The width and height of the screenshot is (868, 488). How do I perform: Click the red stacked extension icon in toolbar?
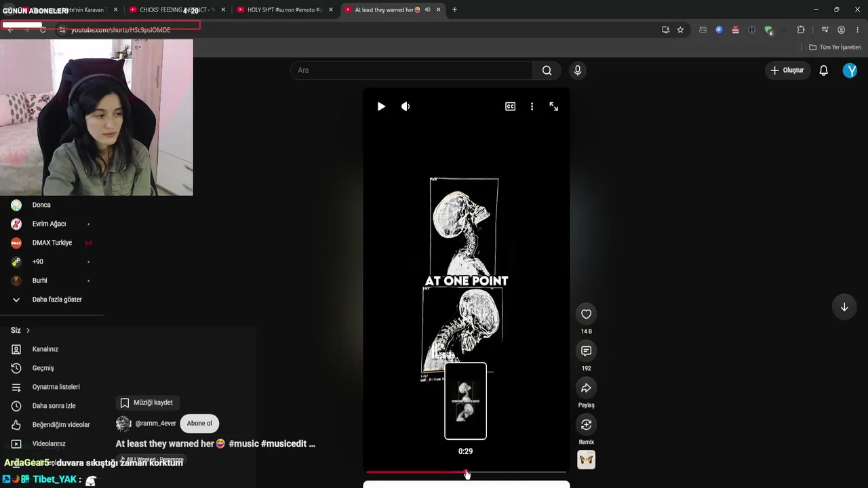click(735, 30)
